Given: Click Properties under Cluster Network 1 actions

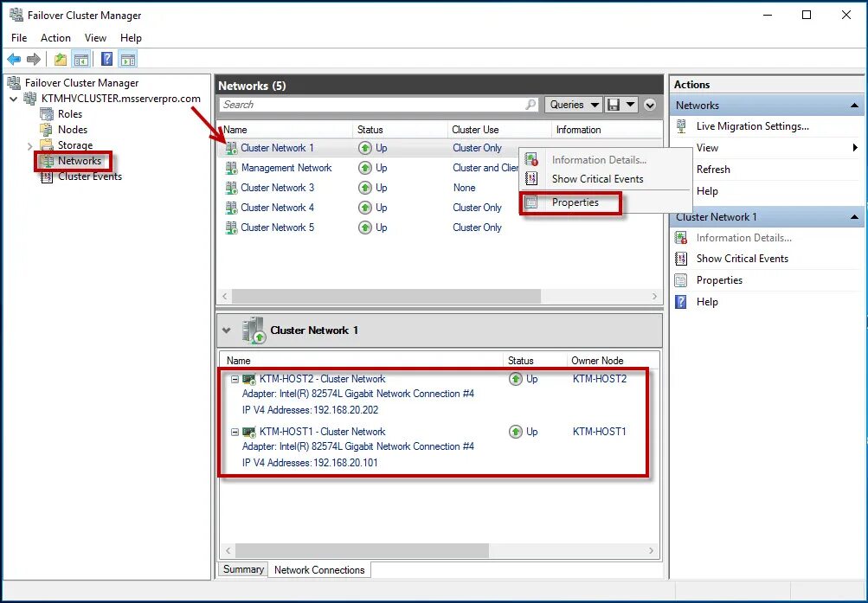Looking at the screenshot, I should coord(719,280).
